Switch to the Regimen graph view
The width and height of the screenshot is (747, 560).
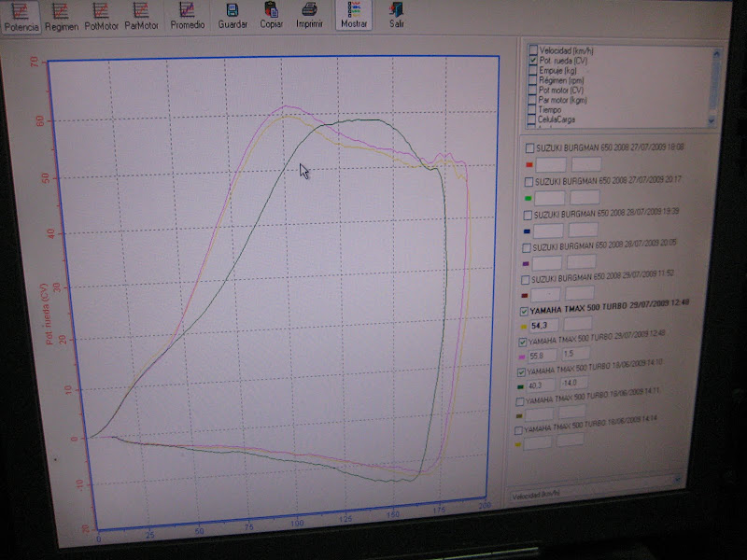[61, 16]
